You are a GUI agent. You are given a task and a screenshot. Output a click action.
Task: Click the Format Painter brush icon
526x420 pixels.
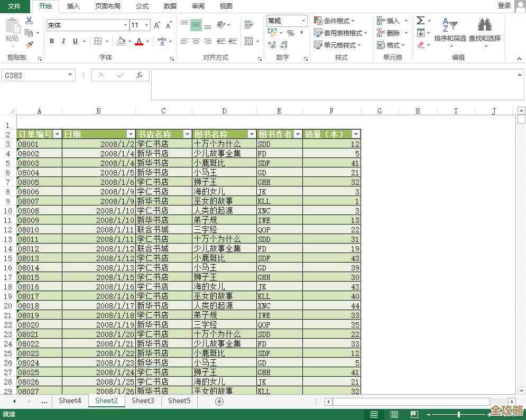point(29,45)
